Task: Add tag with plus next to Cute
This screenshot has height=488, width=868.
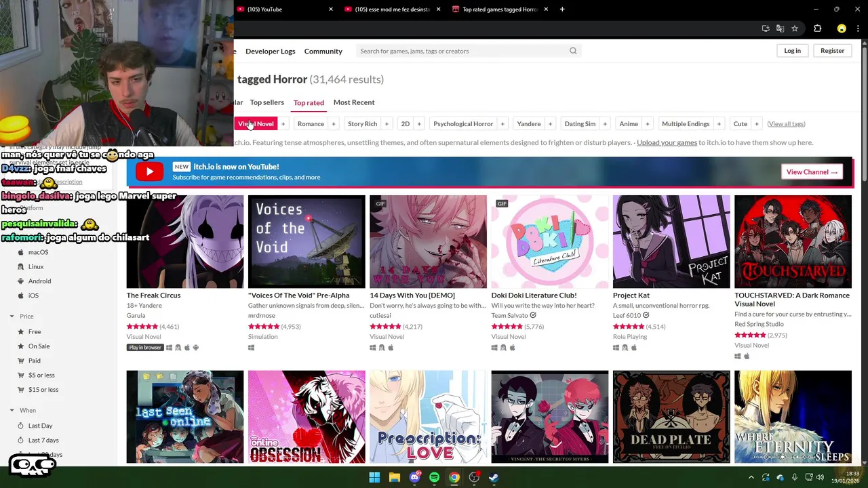Action: [x=756, y=124]
